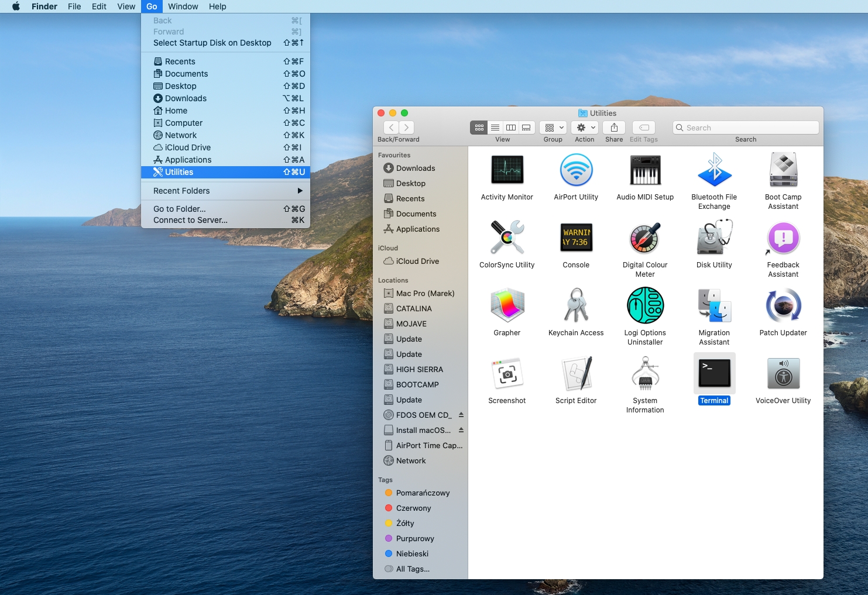Choose Select Startup Disk on Desktop

click(225, 43)
